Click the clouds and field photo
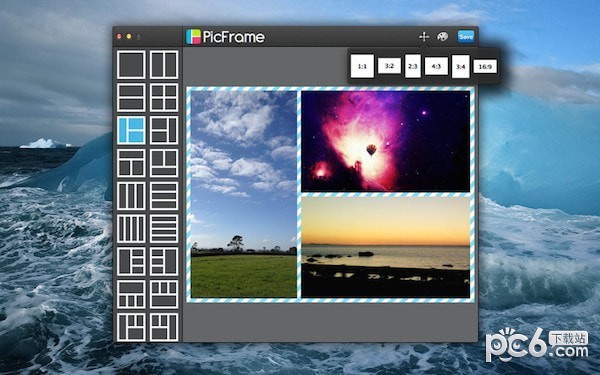The width and height of the screenshot is (600, 375). [x=244, y=194]
